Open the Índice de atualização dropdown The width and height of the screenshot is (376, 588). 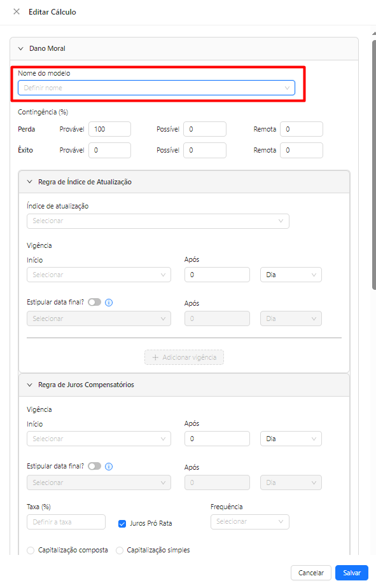pyautogui.click(x=158, y=221)
